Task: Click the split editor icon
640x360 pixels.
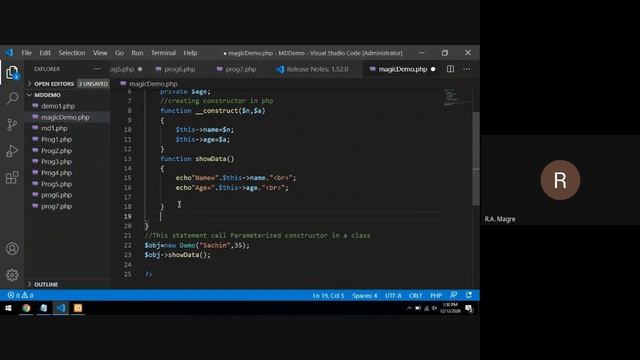Action: pyautogui.click(x=450, y=69)
